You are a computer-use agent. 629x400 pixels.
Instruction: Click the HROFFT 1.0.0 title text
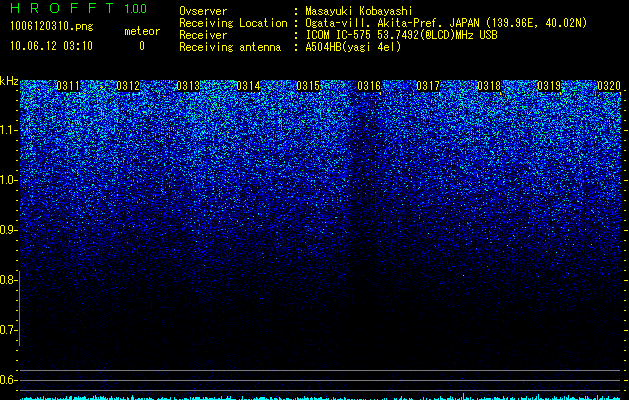point(78,8)
